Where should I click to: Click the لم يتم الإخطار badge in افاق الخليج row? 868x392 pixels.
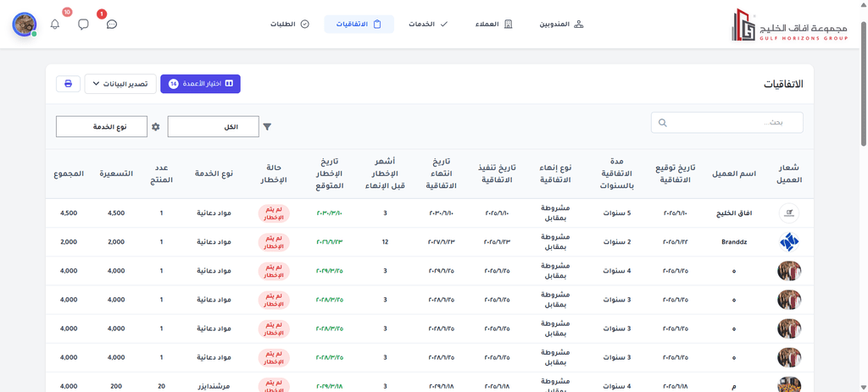tap(274, 213)
